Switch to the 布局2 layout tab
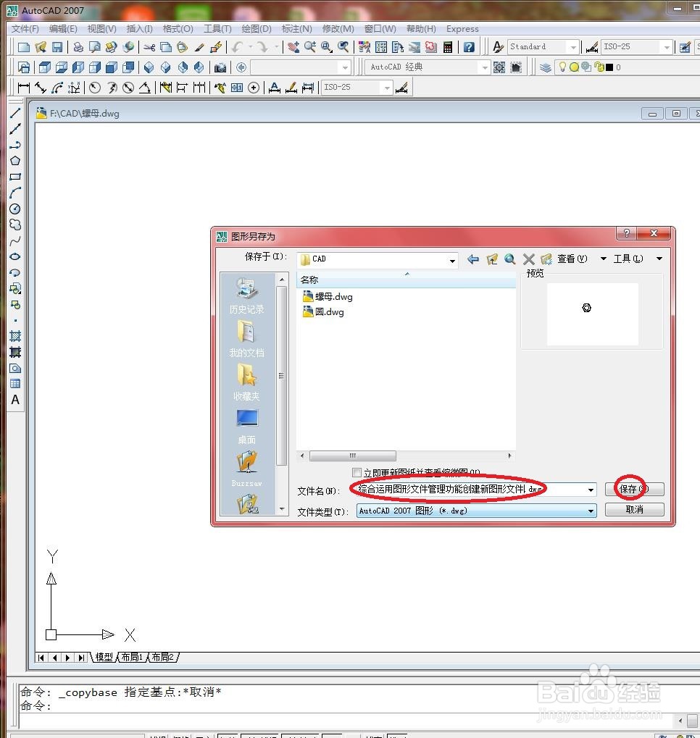 163,657
